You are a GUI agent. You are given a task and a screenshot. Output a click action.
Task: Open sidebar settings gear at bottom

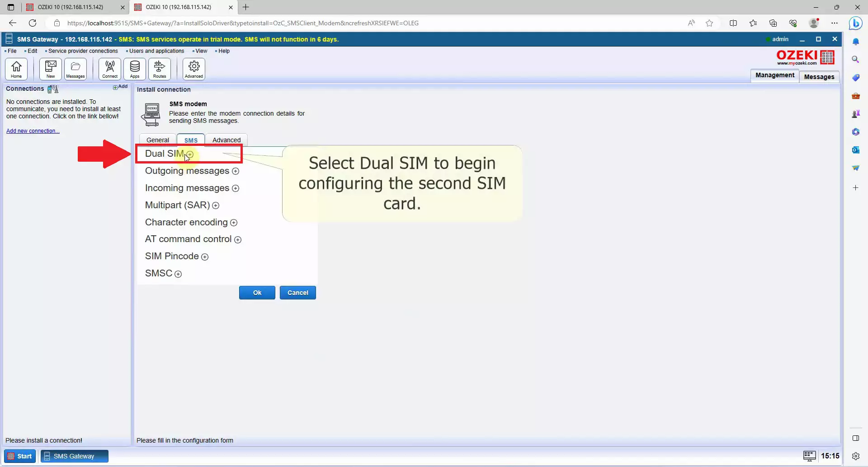(855, 456)
